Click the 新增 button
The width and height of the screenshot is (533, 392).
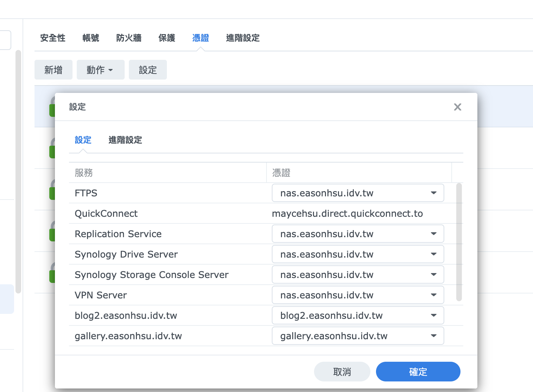(x=54, y=70)
